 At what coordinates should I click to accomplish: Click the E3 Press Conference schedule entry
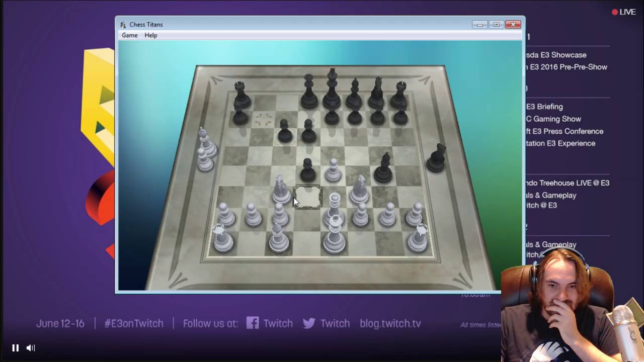click(565, 131)
